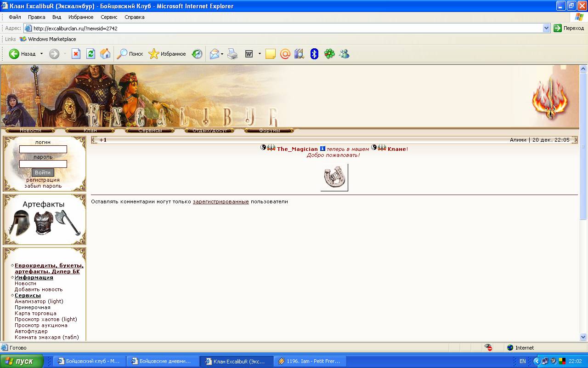
Task: Click the Mail envelope toolbar icon
Action: (x=215, y=54)
